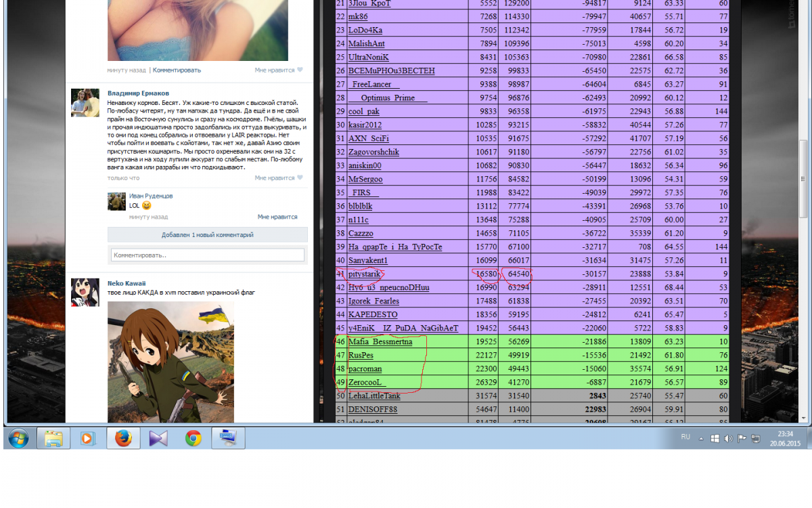Expand 'Добавлен 1 новый комментарий' bar

click(207, 235)
